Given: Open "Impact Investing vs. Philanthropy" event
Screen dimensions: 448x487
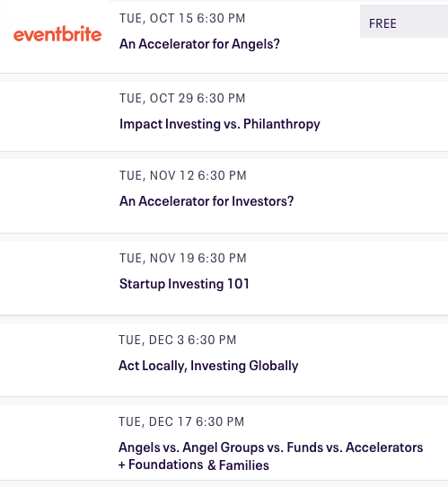Looking at the screenshot, I should pos(220,124).
